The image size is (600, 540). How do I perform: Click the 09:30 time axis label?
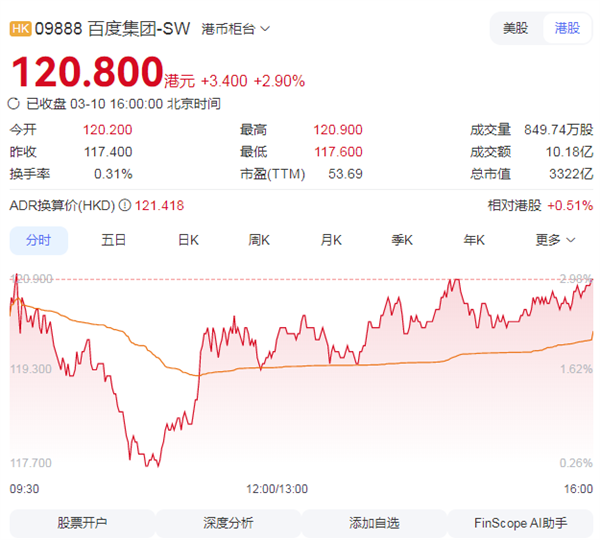tap(24, 489)
